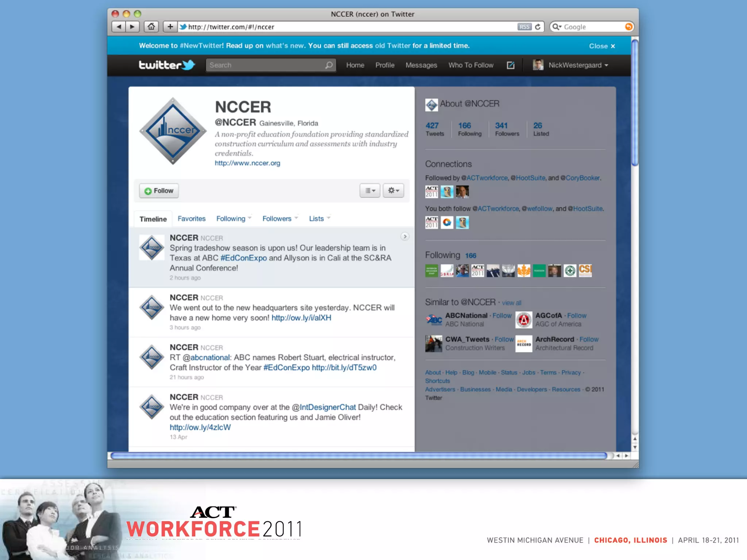747x560 pixels.
Task: Open the ArchRecord avatar in Similar to @NCCER
Action: point(524,343)
